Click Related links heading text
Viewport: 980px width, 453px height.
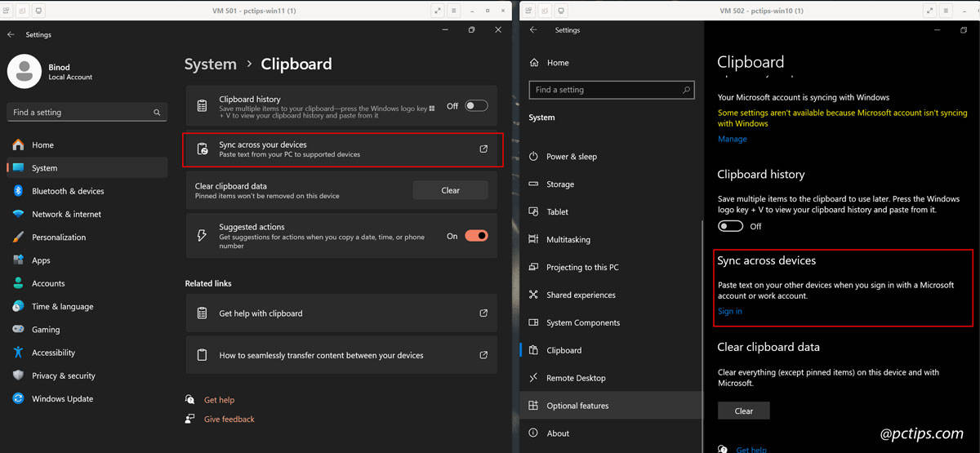(208, 283)
